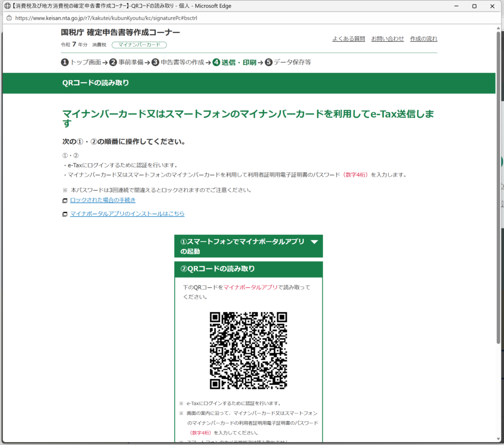Open マイナポータルアプリのインストールはこちら link
This screenshot has width=504, height=445.
point(127,214)
